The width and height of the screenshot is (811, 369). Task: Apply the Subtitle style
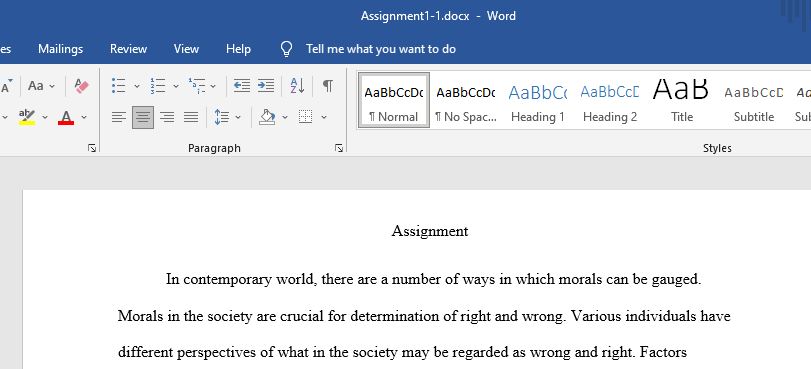pyautogui.click(x=754, y=100)
